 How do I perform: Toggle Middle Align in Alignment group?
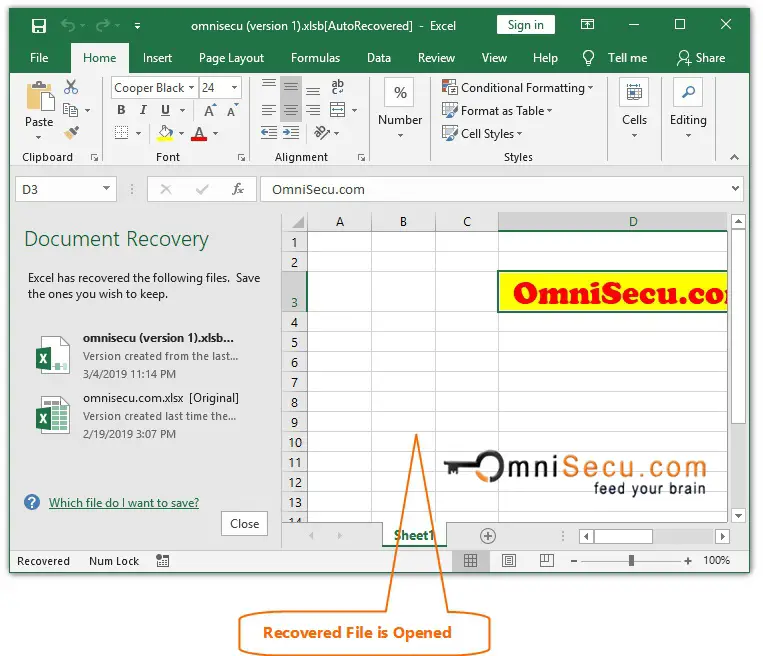pos(291,87)
